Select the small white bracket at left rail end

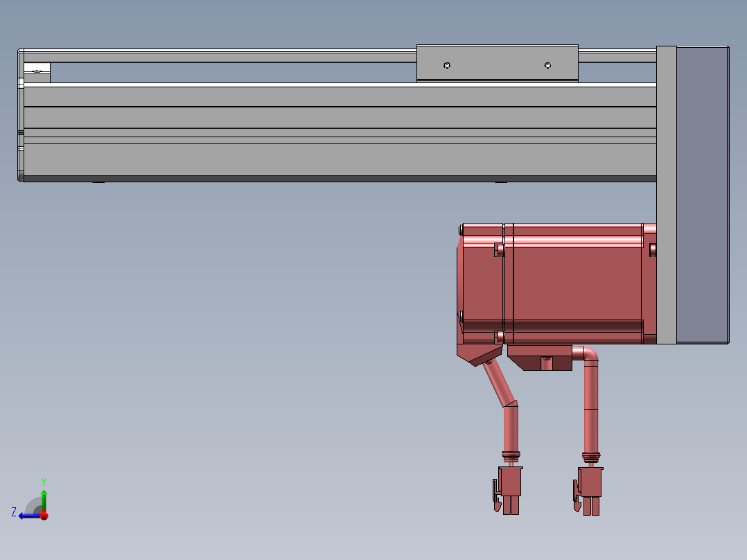(x=37, y=73)
